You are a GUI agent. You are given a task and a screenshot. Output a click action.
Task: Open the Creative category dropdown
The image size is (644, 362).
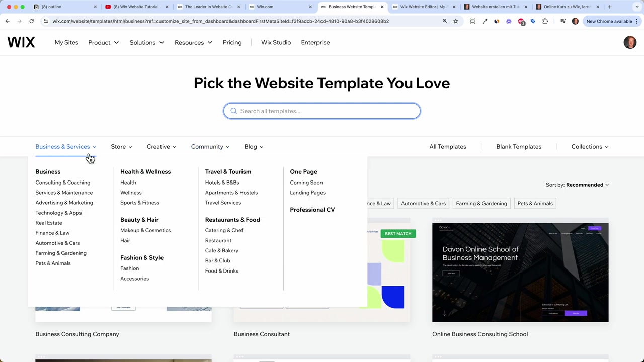pos(162,147)
